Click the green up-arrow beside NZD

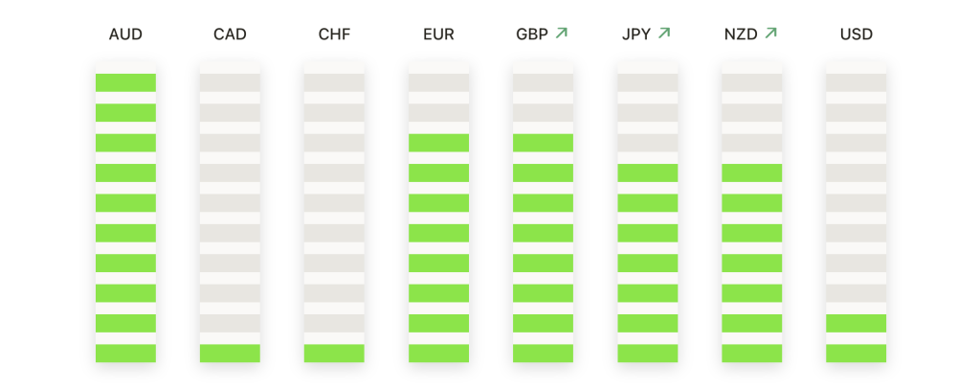point(770,34)
